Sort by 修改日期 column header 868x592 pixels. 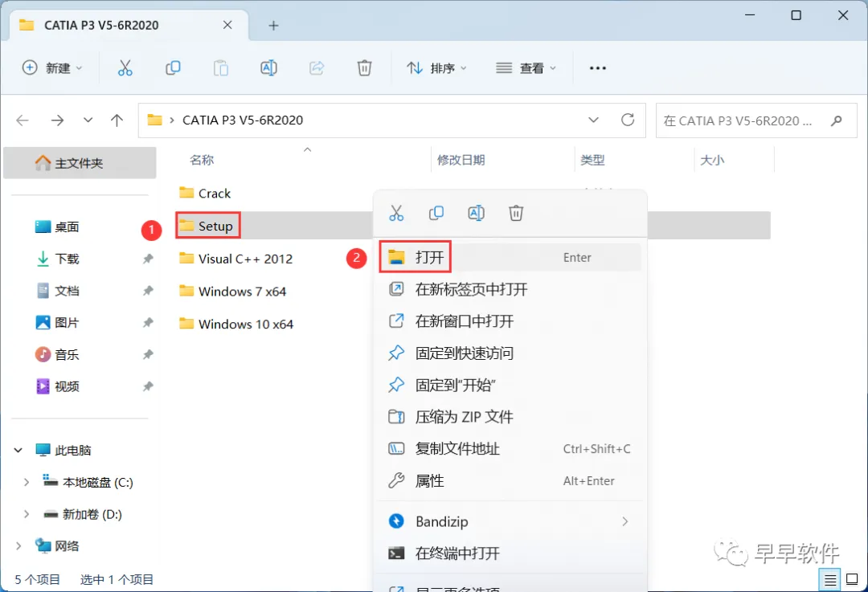pos(461,160)
